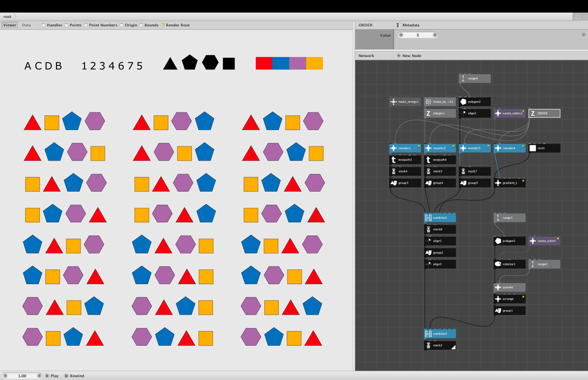Decrease the frame number with left arrow
This screenshot has height=380, width=588.
point(5,375)
